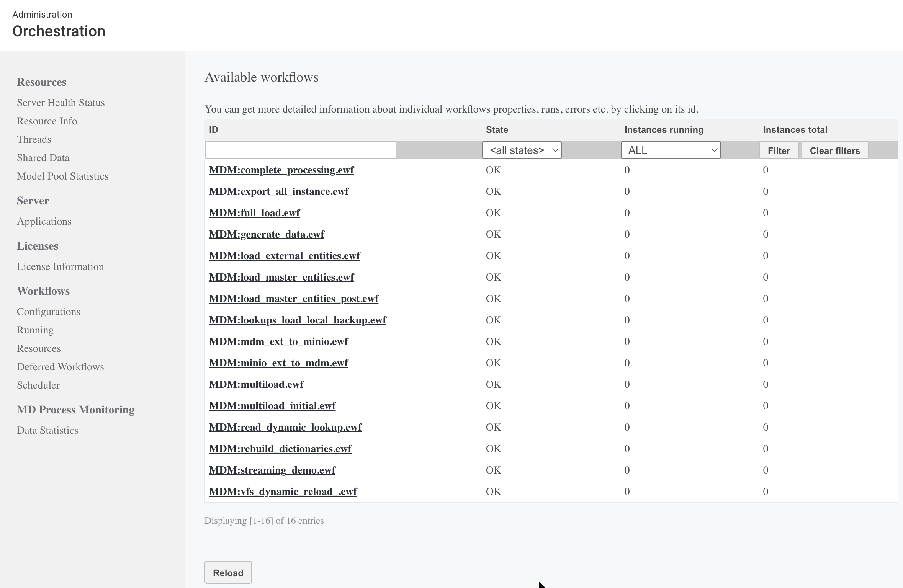Click the Instances total column header
The height and width of the screenshot is (588, 903).
(x=795, y=130)
